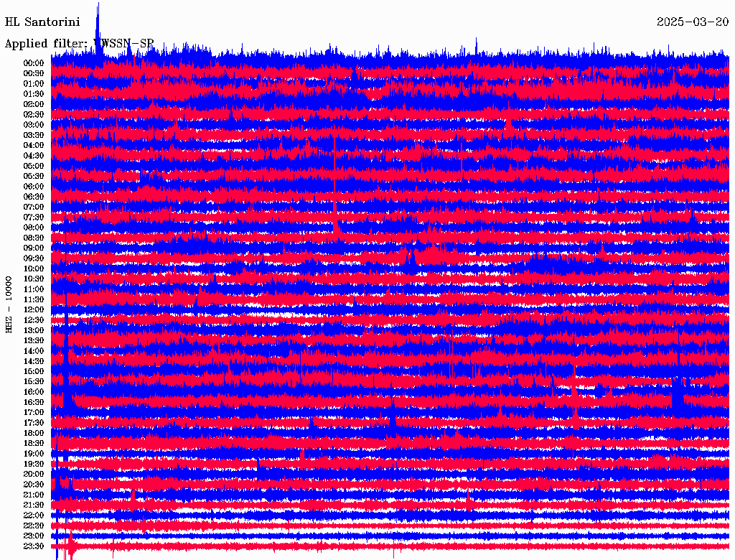This screenshot has width=735, height=560.
Task: Select the 12:30 time label
Action: 34,320
